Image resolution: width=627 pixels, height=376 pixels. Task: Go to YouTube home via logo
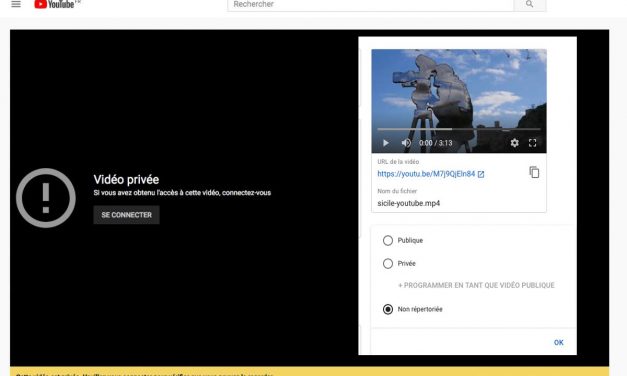55,4
